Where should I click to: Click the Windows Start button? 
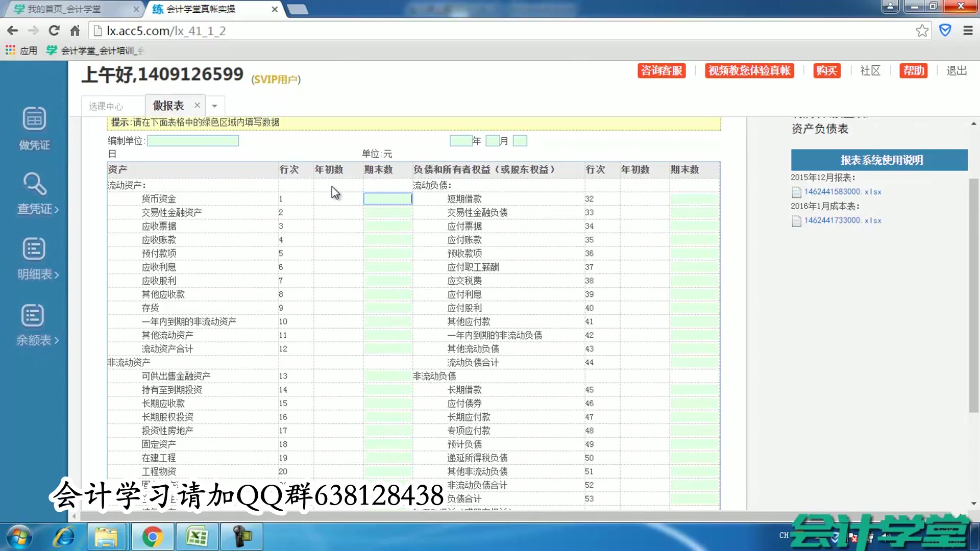pyautogui.click(x=19, y=537)
